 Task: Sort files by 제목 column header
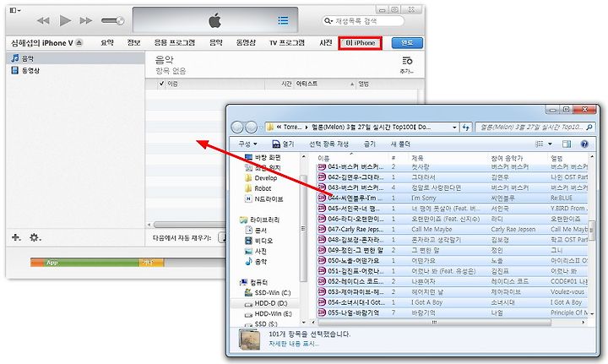tap(449, 158)
